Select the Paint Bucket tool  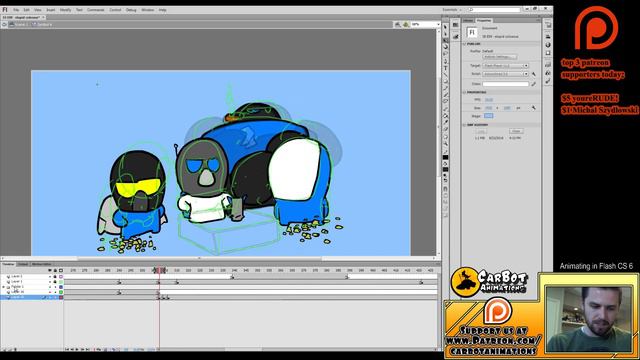click(445, 116)
